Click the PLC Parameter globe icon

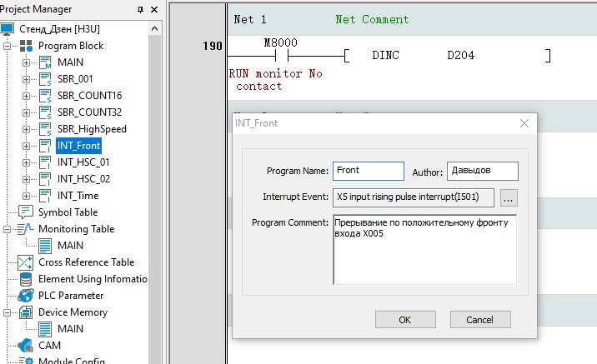[x=26, y=296]
